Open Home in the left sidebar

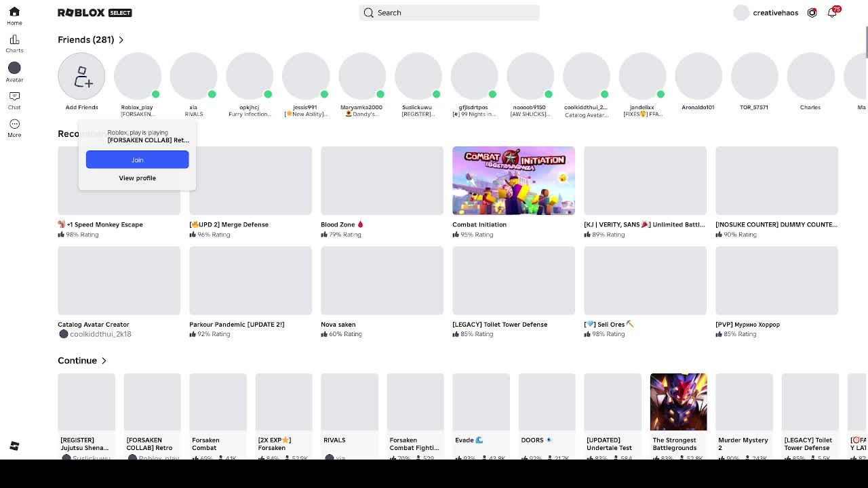pyautogui.click(x=14, y=16)
